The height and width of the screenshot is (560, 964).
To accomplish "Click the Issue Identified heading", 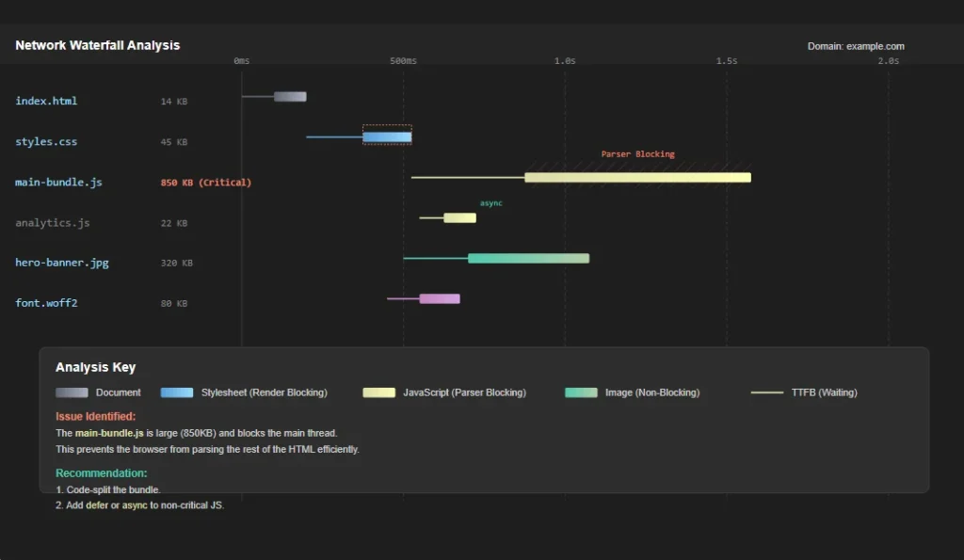I will pyautogui.click(x=95, y=416).
